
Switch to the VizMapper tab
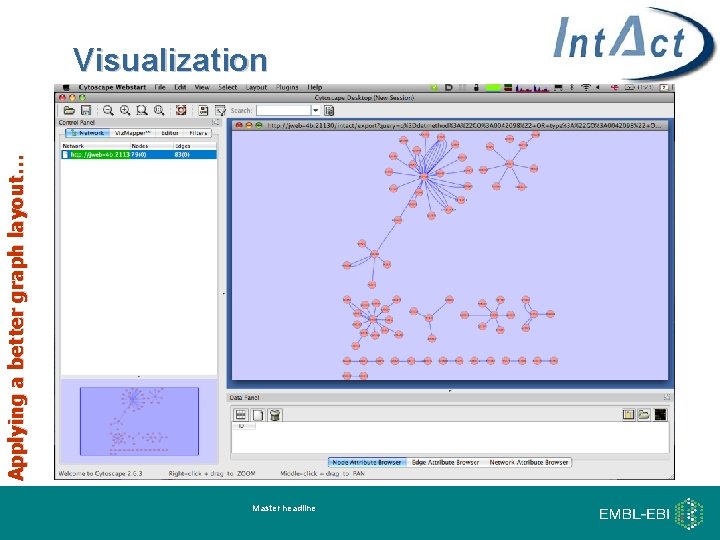(132, 133)
